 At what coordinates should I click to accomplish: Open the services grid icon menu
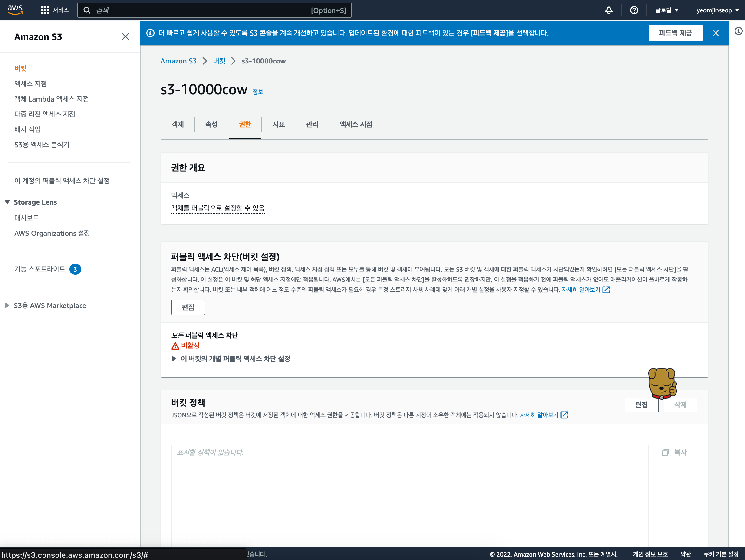44,10
